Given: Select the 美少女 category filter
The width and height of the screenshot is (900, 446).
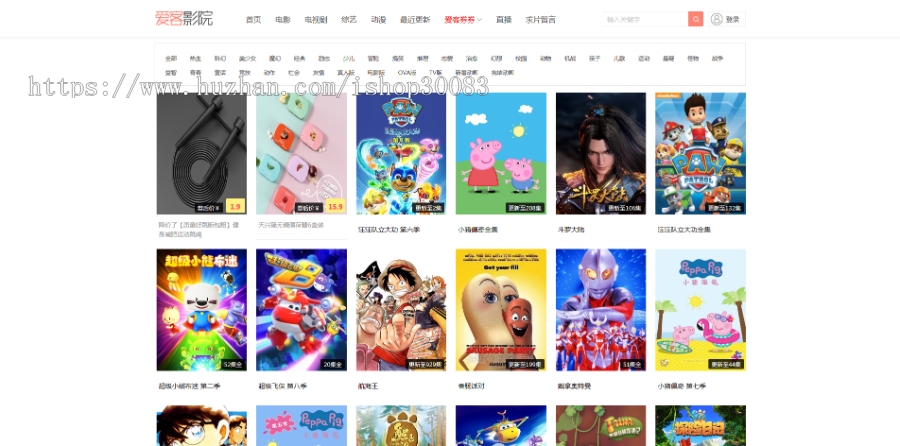Looking at the screenshot, I should pyautogui.click(x=247, y=59).
